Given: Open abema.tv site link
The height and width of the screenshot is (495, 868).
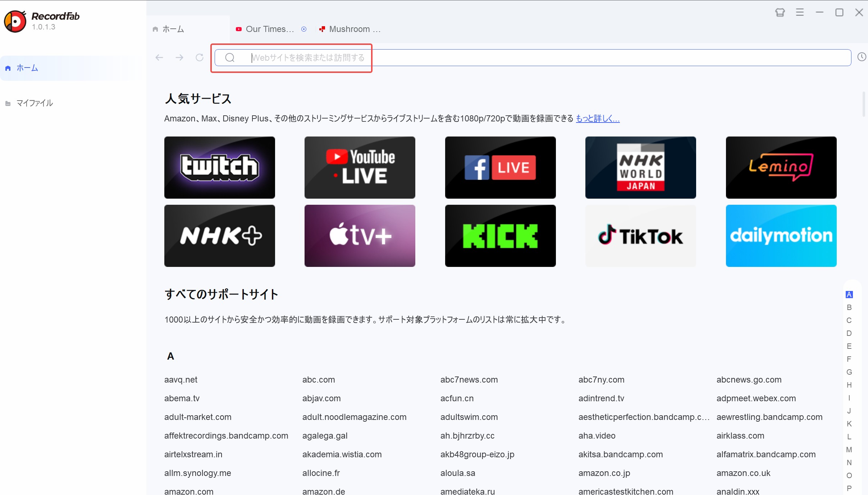Looking at the screenshot, I should (182, 398).
